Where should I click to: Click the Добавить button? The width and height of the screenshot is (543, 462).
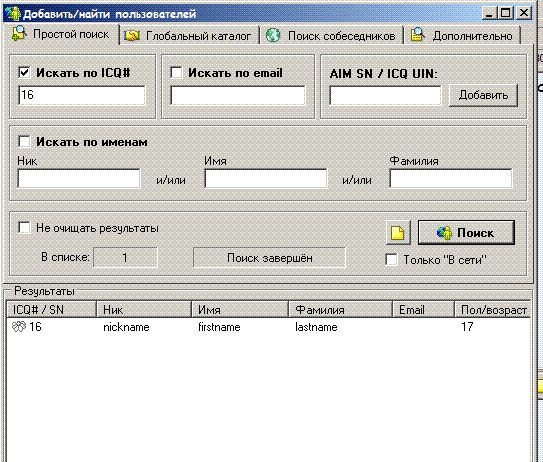pos(483,95)
